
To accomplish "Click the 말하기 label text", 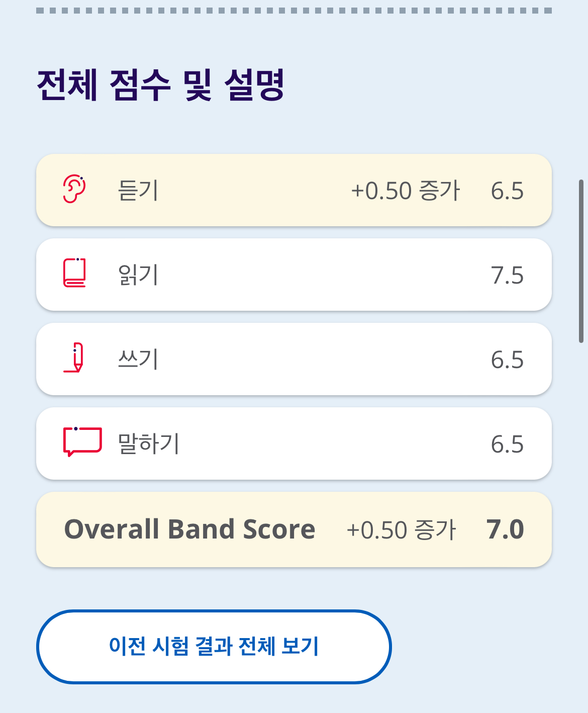I will point(149,443).
